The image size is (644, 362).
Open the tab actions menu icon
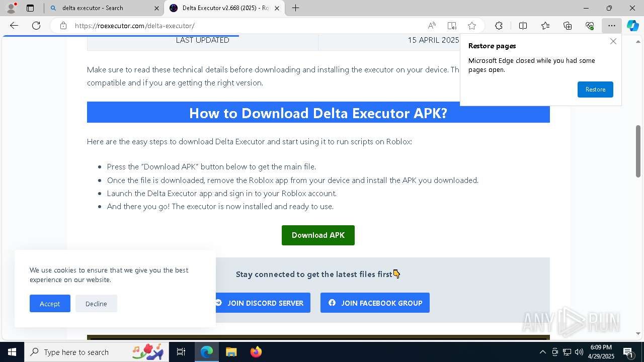(x=30, y=8)
